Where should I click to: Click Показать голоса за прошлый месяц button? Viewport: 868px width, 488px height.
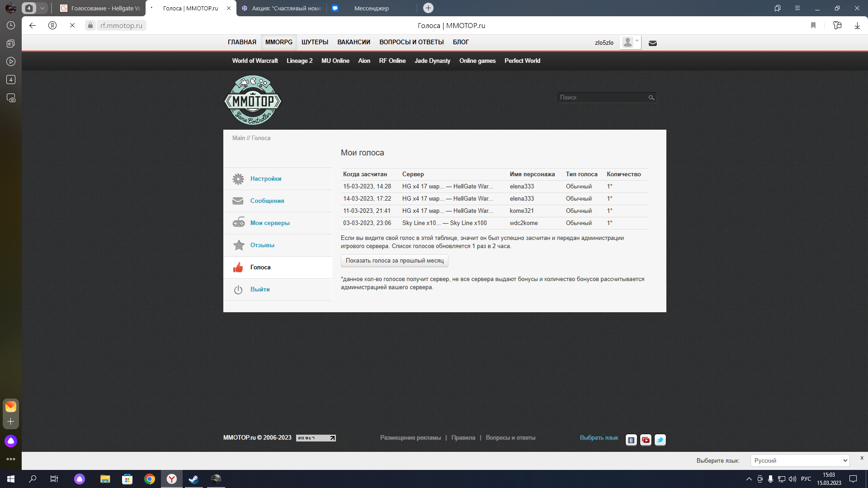click(394, 261)
